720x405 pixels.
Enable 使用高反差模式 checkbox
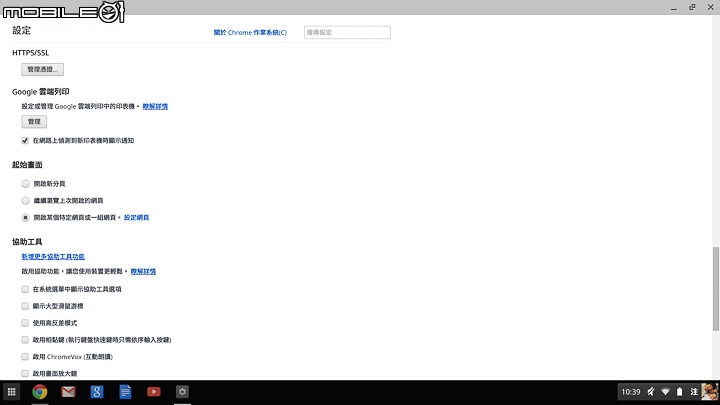tap(25, 323)
